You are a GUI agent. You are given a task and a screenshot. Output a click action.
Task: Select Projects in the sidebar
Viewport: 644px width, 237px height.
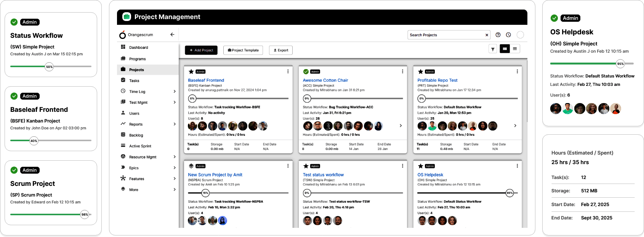click(148, 70)
